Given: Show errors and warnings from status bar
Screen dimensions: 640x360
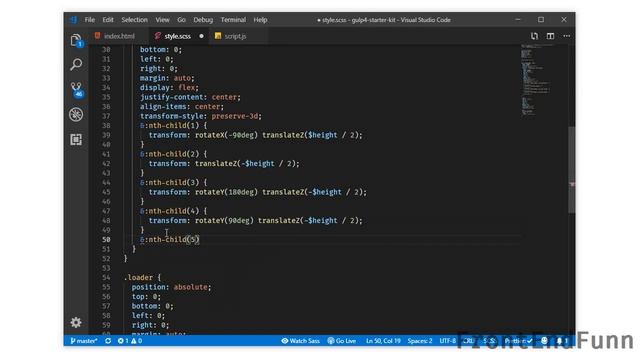Looking at the screenshot, I should pos(130,340).
